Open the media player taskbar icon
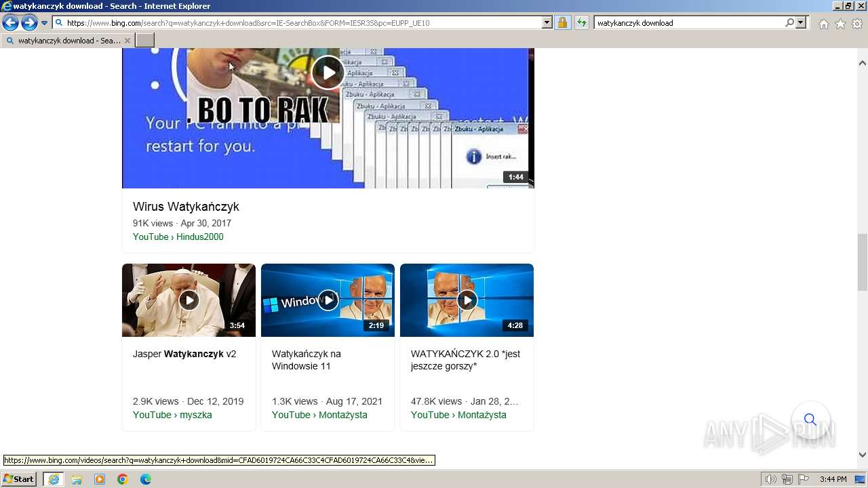The image size is (868, 488). (x=100, y=479)
